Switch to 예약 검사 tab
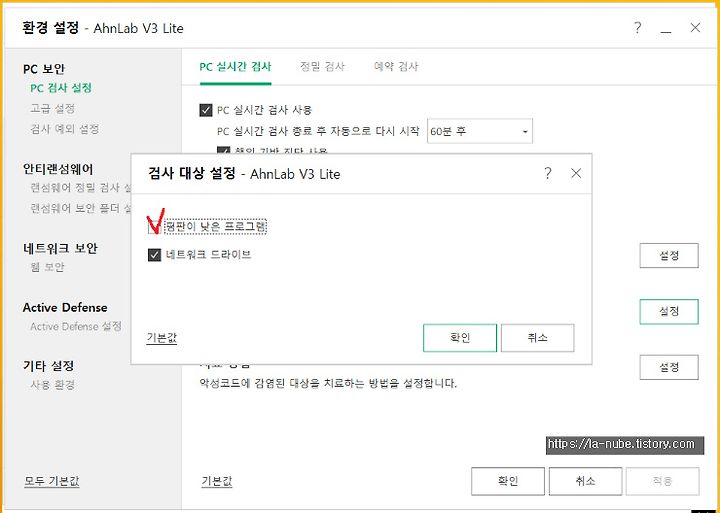Viewport: 720px width, 513px height. (396, 67)
